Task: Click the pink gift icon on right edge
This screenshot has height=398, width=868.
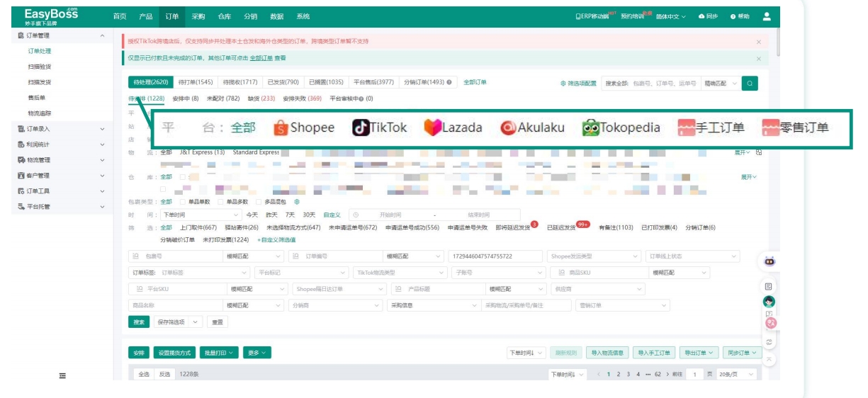Action: pyautogui.click(x=771, y=323)
